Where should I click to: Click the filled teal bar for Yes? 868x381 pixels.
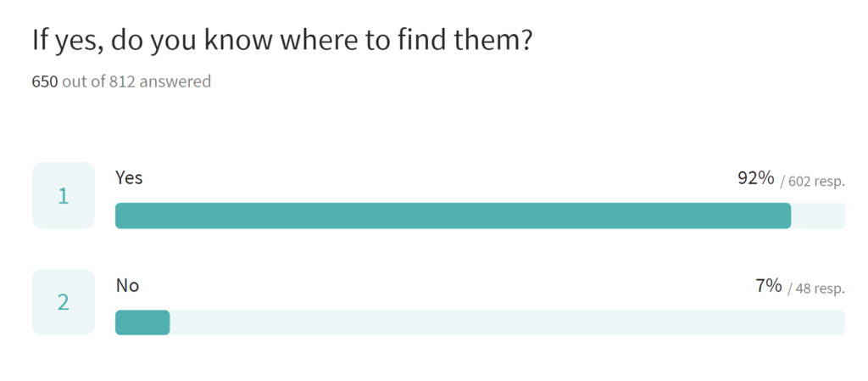pos(453,216)
